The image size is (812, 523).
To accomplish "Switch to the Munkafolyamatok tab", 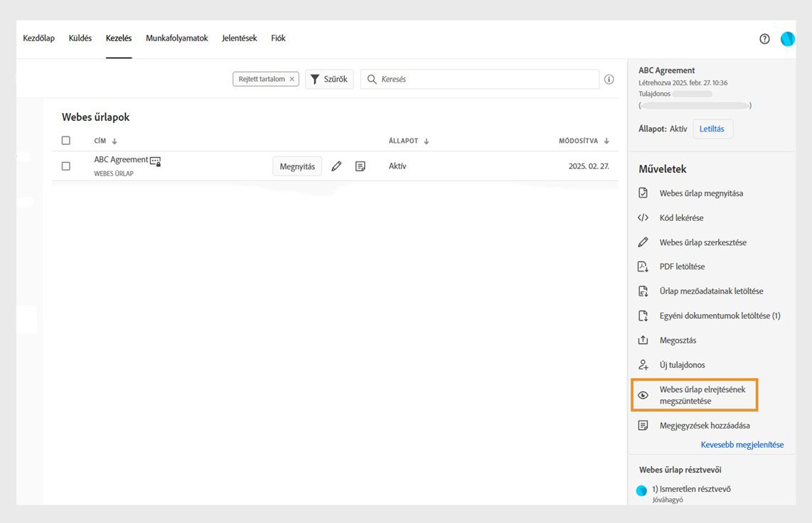I will click(x=177, y=38).
